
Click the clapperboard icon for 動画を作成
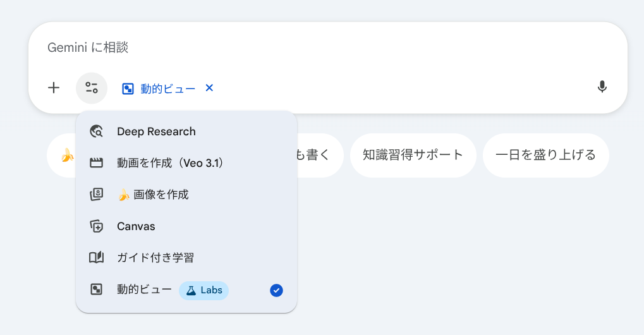coord(96,163)
